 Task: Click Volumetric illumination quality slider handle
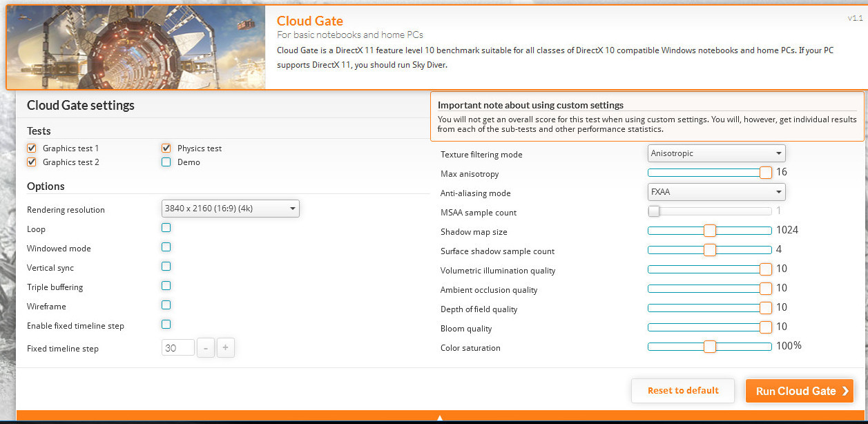tap(765, 269)
